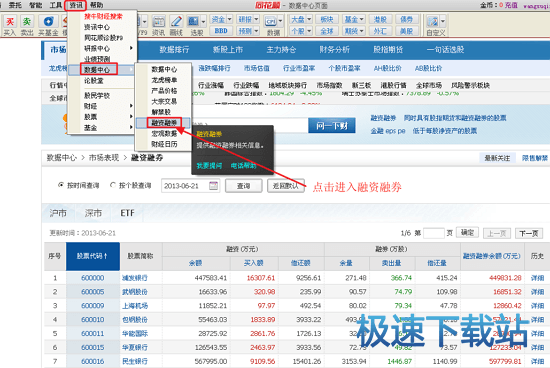Click the 全球 global toolbar button

(x=327, y=31)
